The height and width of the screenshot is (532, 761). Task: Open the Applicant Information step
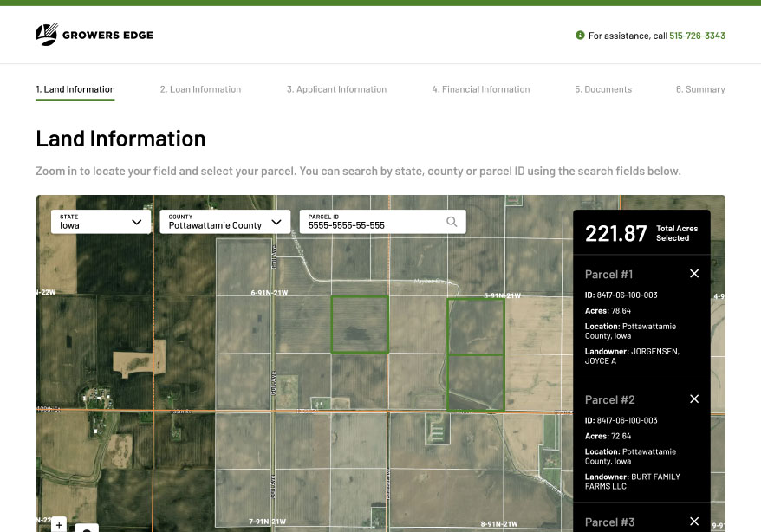click(336, 89)
